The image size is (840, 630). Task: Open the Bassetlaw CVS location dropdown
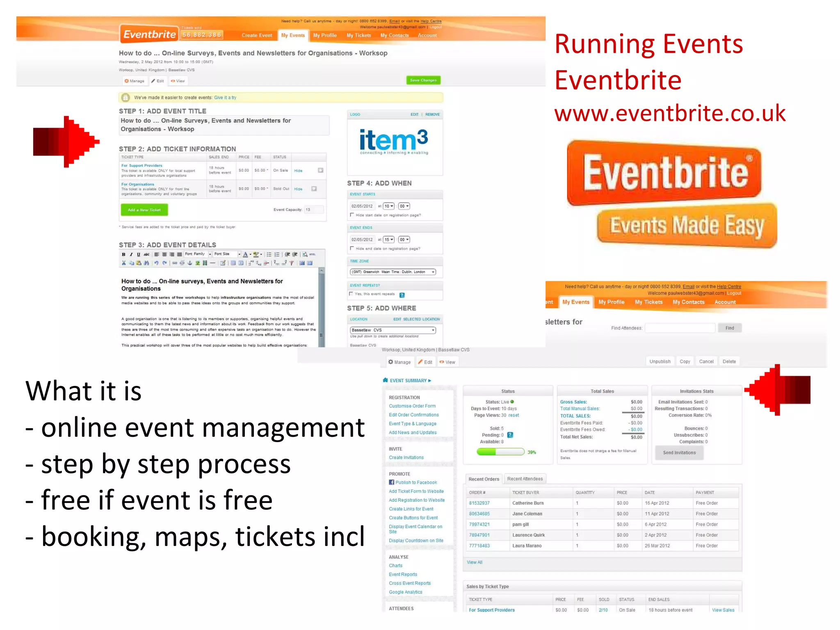pyautogui.click(x=393, y=330)
